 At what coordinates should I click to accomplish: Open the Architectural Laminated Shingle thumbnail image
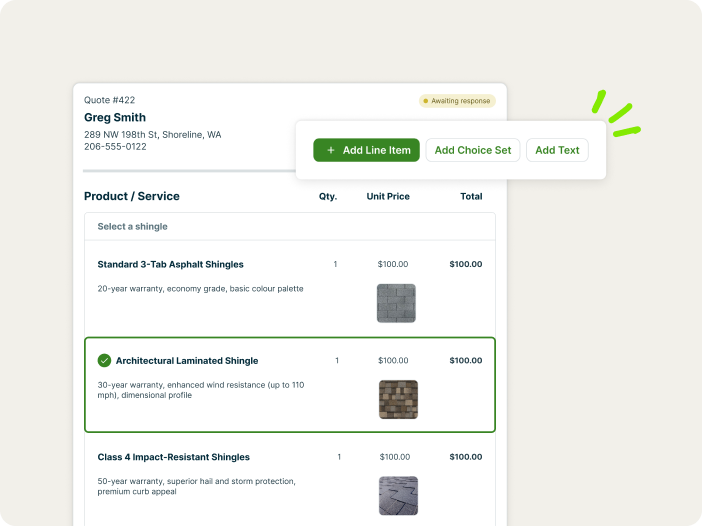tap(398, 399)
